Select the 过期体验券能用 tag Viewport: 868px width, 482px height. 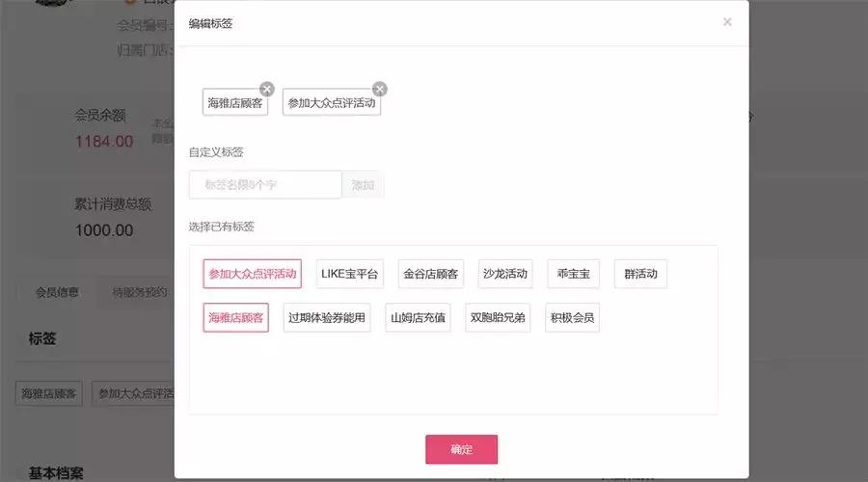[327, 318]
